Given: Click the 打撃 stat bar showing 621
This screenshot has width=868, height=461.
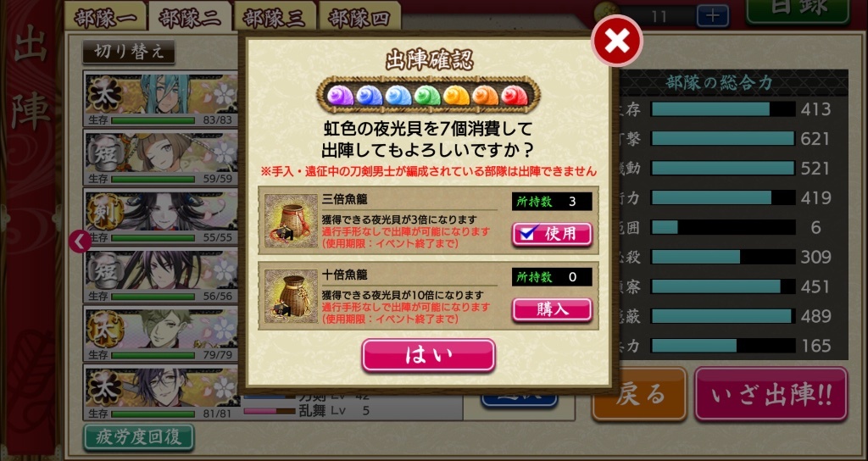Looking at the screenshot, I should point(723,138).
